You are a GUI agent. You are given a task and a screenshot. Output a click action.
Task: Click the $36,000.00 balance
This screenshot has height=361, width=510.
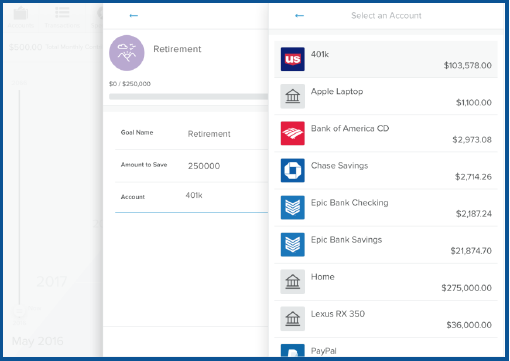469,325
